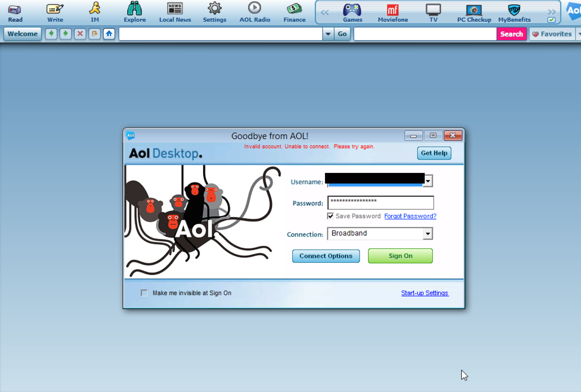Open AOL Radio
Screen dimensions: 581x392
(x=255, y=12)
